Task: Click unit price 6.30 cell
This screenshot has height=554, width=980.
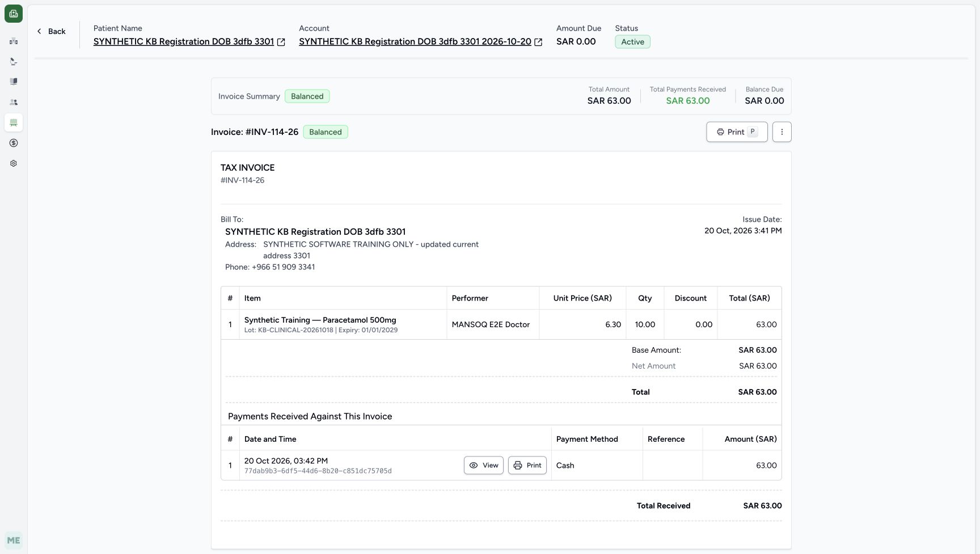Action: (583, 324)
